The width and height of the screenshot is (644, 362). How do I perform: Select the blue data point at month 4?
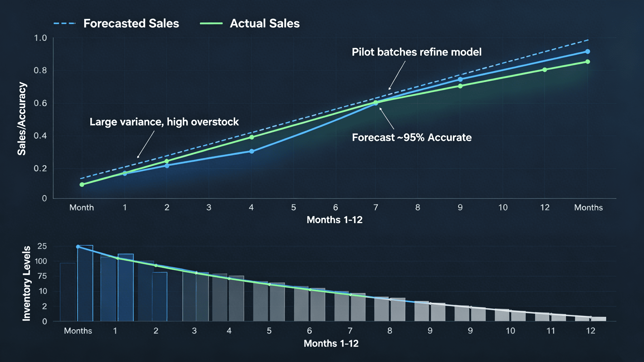coord(252,151)
